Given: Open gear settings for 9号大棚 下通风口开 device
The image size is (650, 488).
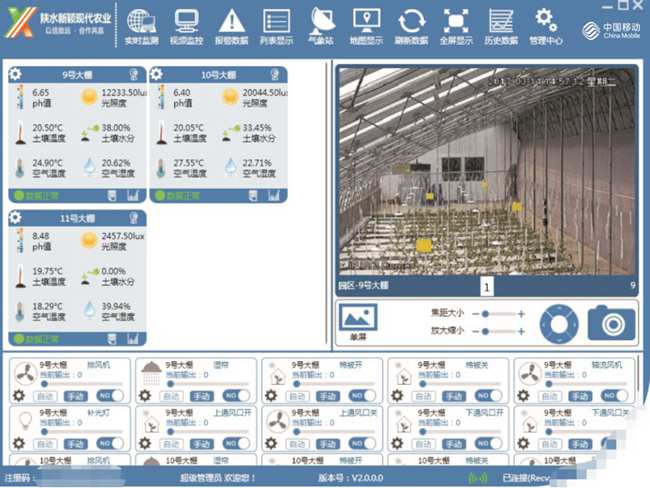Looking at the screenshot, I should click(397, 444).
